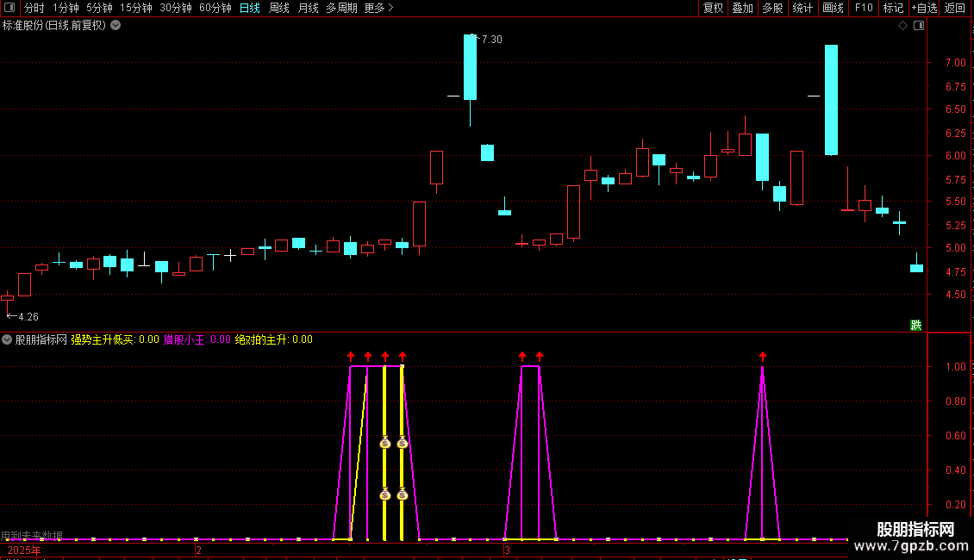974x560 pixels.
Task: Open the 多周期 multi-period view
Action: point(341,8)
